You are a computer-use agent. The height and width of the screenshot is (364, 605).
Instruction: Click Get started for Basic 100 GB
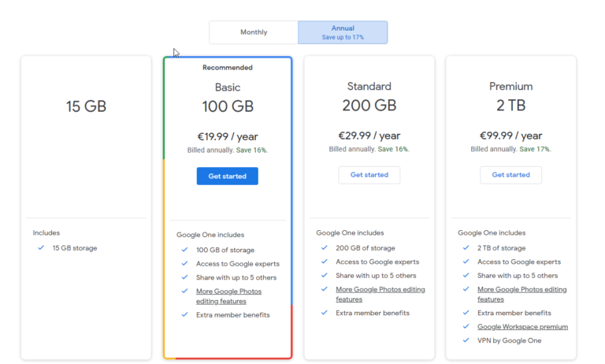tap(227, 176)
